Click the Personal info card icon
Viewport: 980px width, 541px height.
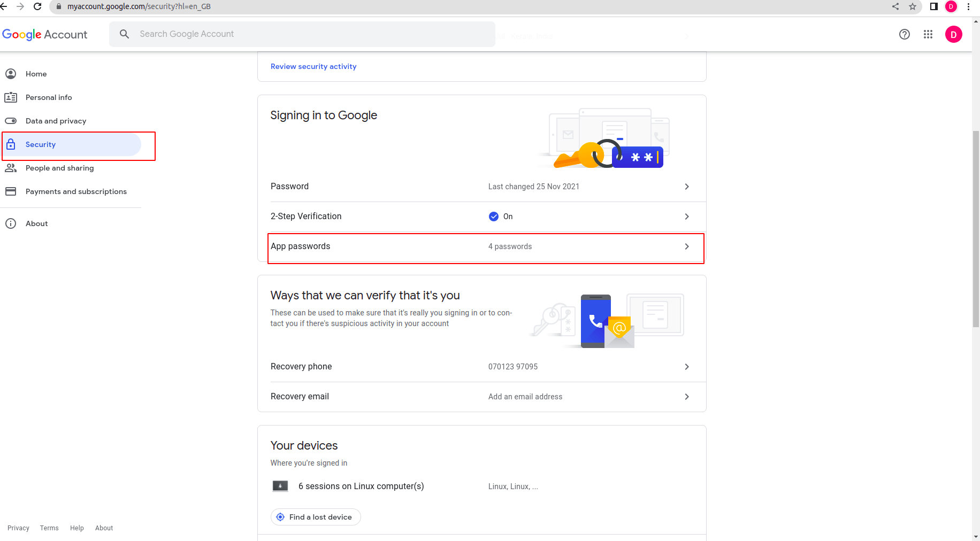[11, 97]
